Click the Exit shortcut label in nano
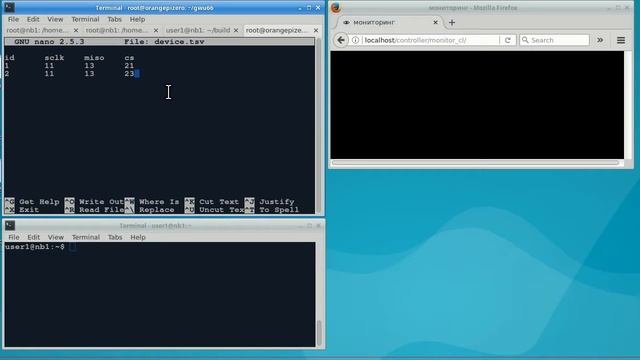Image resolution: width=640 pixels, height=360 pixels. tap(29, 210)
